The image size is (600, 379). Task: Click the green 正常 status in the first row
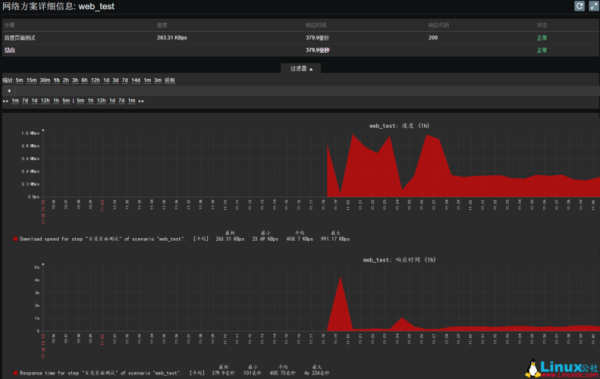click(x=542, y=38)
